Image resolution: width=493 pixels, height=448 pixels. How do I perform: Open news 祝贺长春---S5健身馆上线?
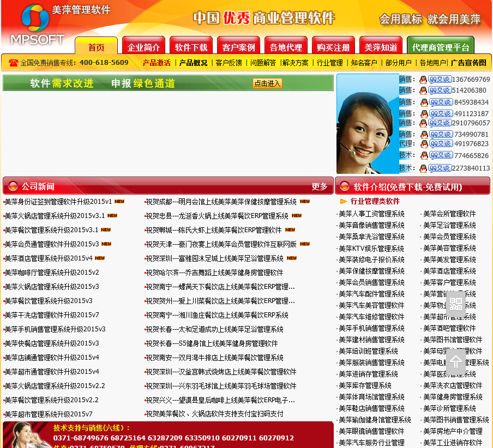212,343
